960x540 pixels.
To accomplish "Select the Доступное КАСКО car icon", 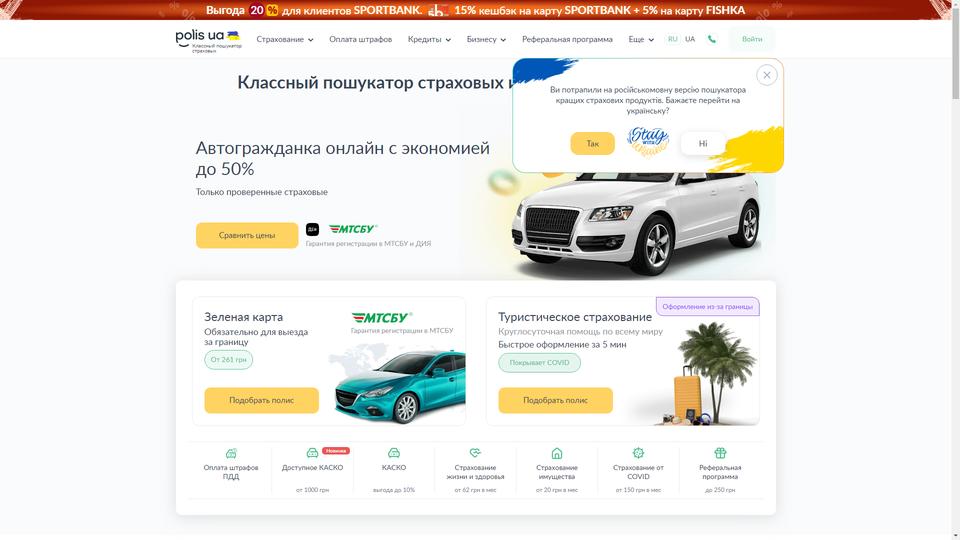I will point(312,453).
